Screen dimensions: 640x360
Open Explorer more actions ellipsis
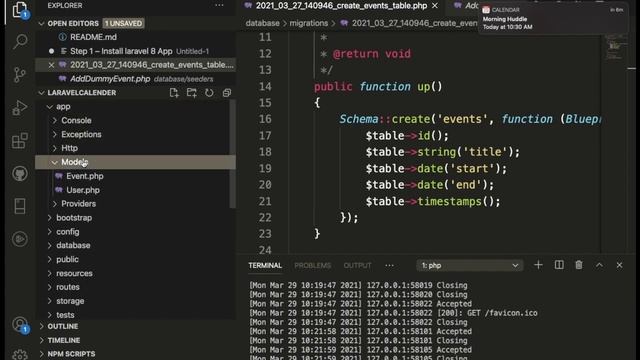219,5
